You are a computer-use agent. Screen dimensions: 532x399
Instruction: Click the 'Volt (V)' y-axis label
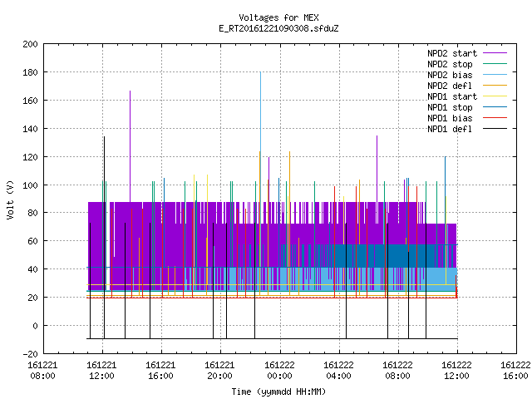(10, 200)
